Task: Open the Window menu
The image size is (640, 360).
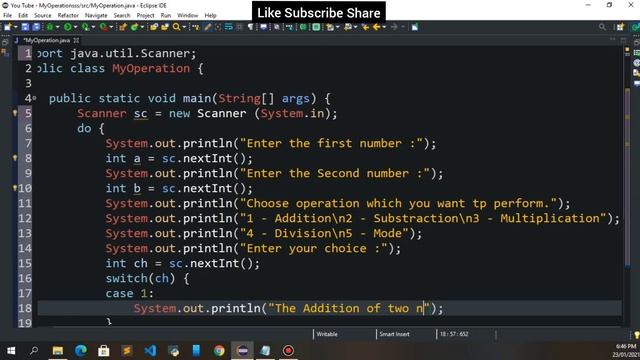Action: (x=187, y=16)
